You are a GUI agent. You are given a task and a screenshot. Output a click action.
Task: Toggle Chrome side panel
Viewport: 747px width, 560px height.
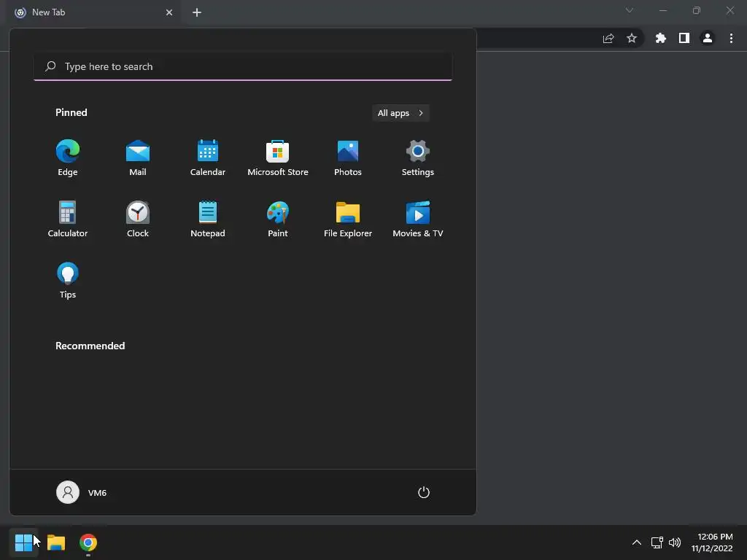(x=684, y=38)
